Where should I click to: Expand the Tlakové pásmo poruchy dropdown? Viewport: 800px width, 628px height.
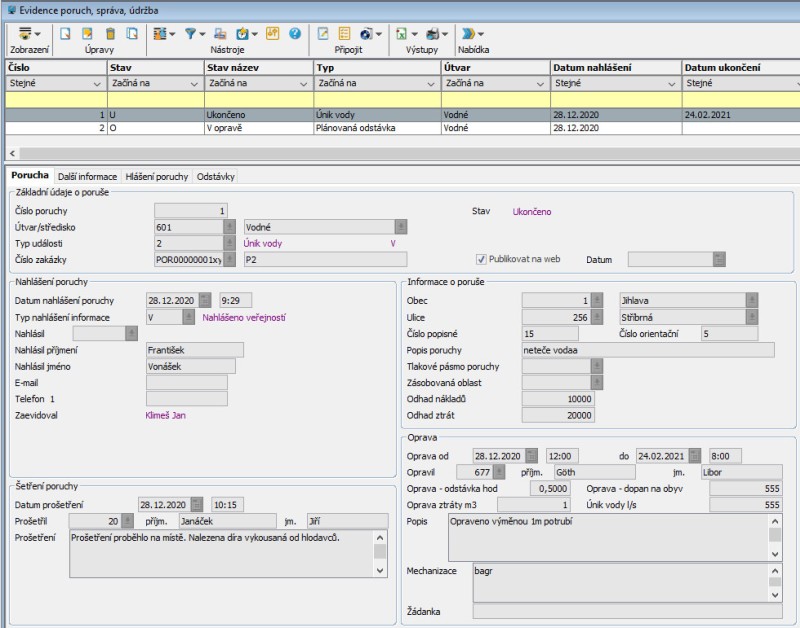(x=596, y=366)
